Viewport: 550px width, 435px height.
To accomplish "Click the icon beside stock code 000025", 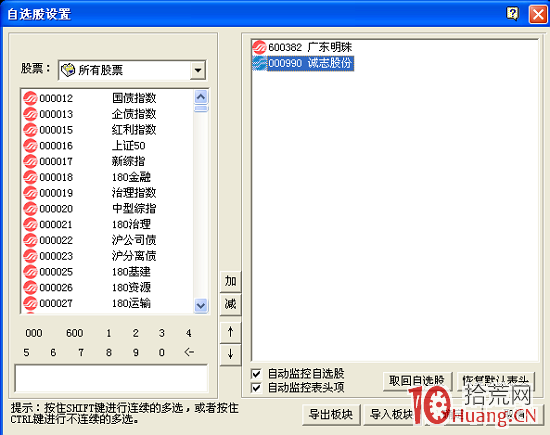I will pyautogui.click(x=30, y=272).
